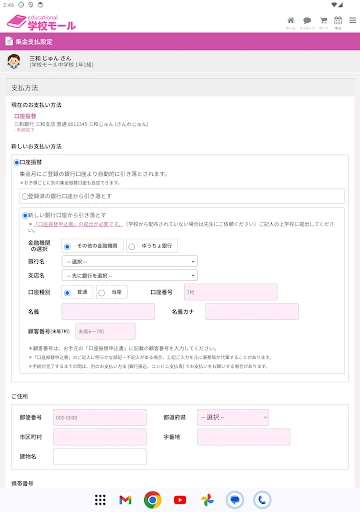Select 当座 account type radio

[102, 293]
